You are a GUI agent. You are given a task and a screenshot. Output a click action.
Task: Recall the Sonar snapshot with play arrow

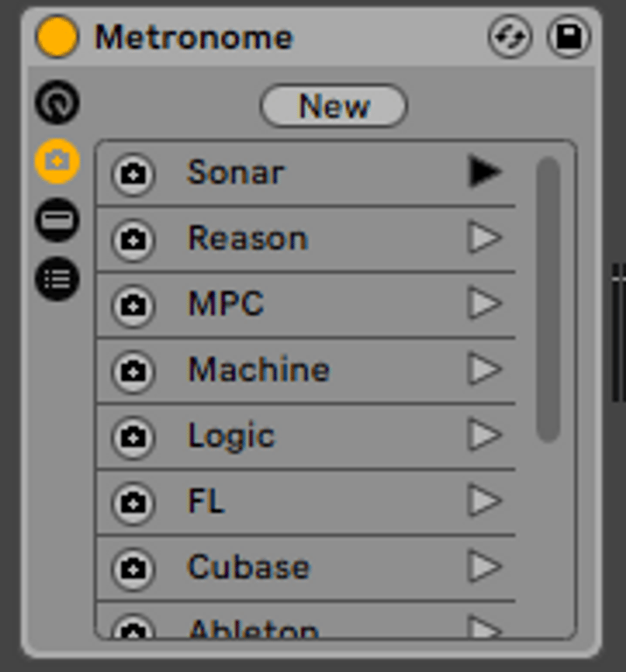483,172
